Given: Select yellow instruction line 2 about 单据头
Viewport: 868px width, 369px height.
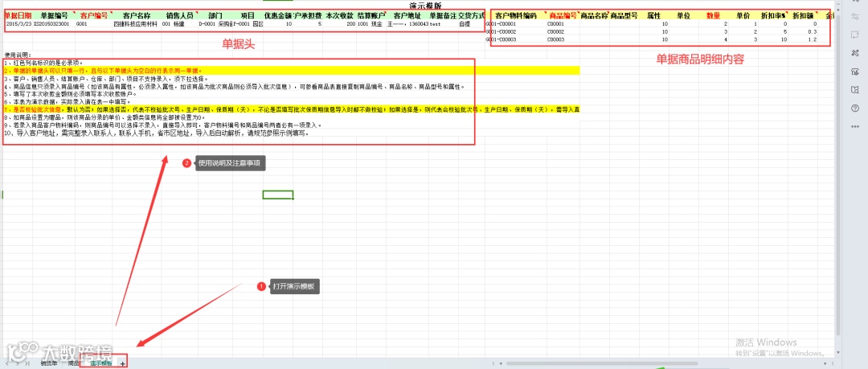Looking at the screenshot, I should click(292, 71).
